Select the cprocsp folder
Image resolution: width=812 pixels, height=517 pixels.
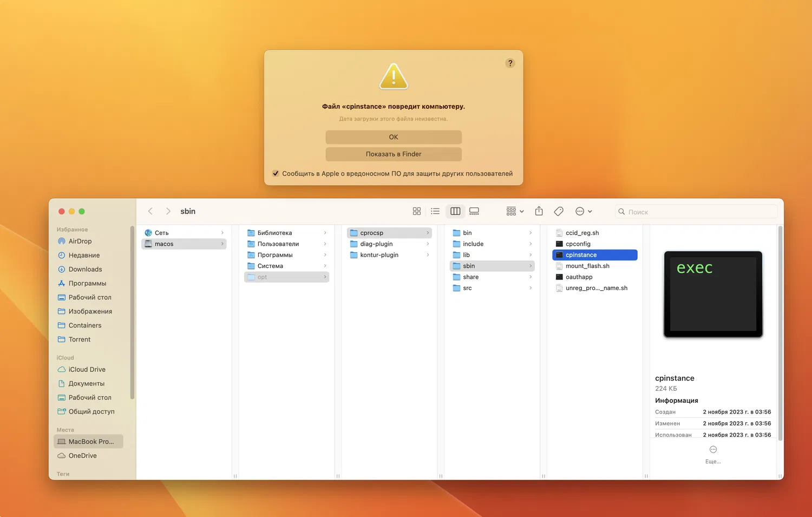pyautogui.click(x=389, y=233)
